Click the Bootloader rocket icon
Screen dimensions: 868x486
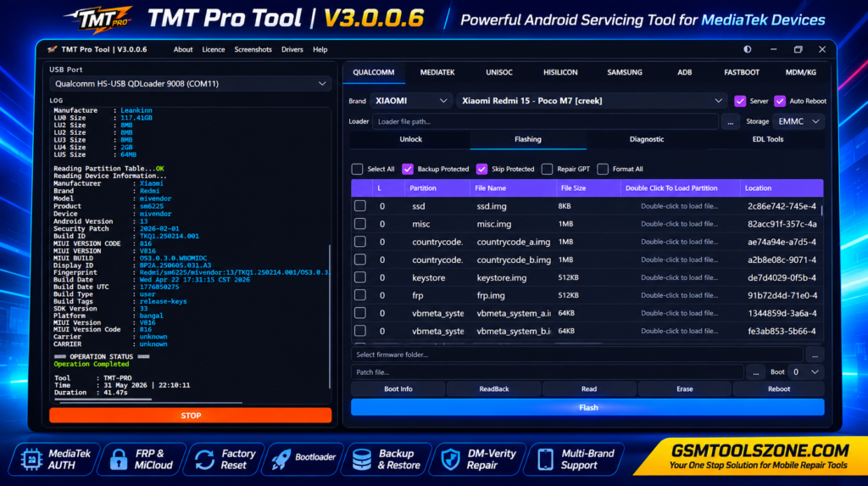[281, 459]
